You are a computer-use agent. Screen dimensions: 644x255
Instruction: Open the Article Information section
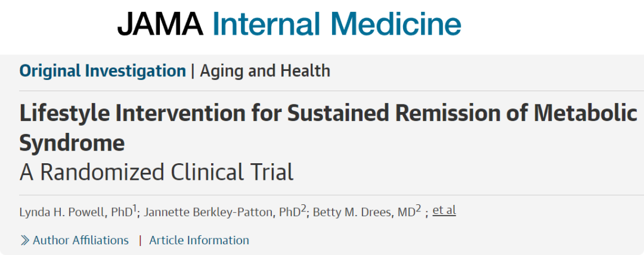coord(199,241)
